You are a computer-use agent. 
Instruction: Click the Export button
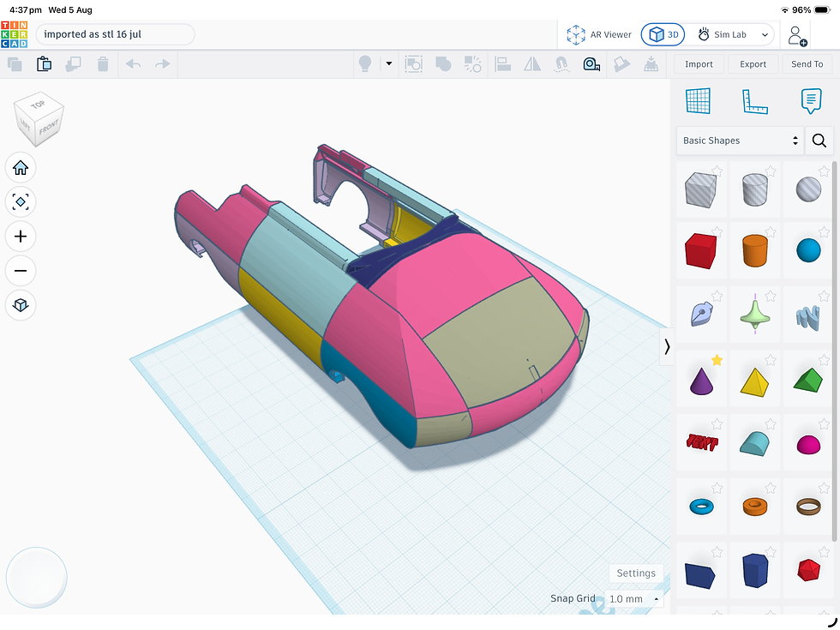pyautogui.click(x=753, y=63)
